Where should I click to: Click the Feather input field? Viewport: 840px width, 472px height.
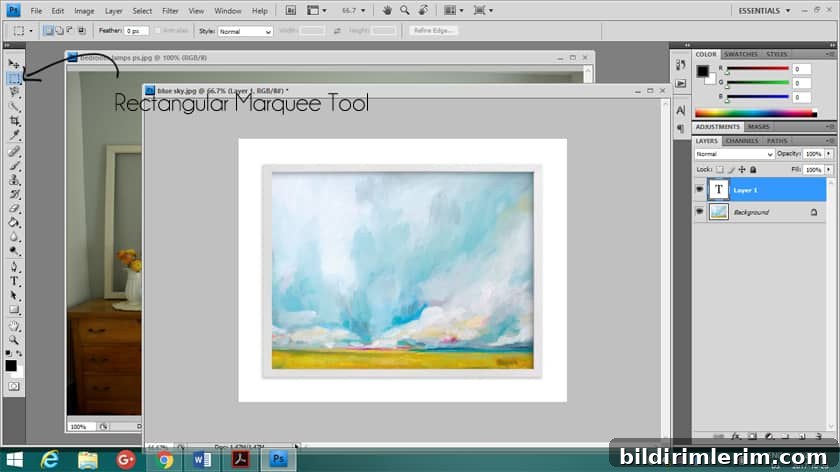[136, 31]
